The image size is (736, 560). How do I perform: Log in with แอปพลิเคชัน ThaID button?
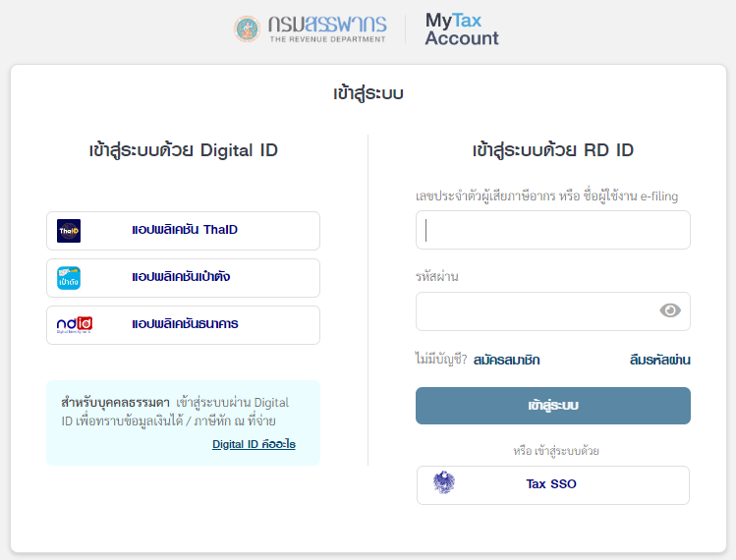183,231
